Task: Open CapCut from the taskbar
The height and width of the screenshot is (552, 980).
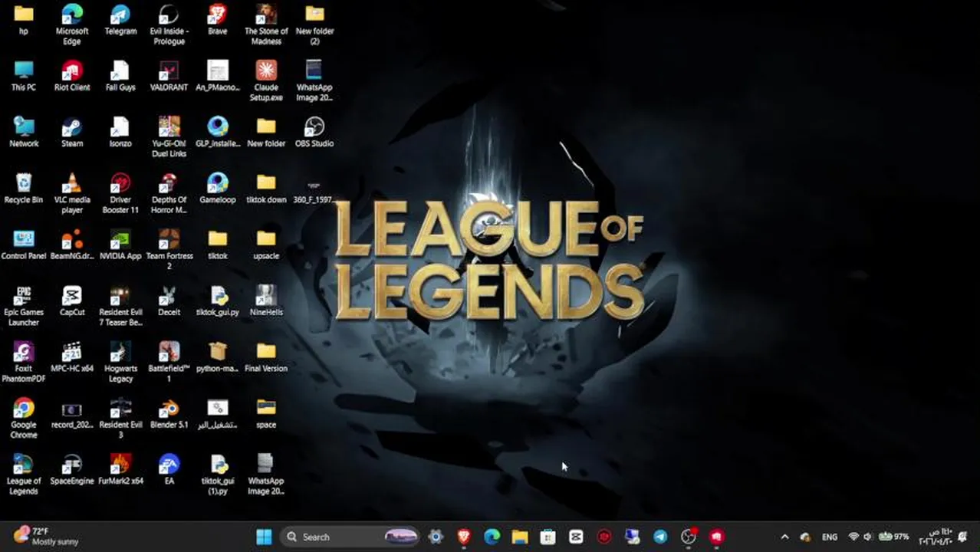Action: 576,537
